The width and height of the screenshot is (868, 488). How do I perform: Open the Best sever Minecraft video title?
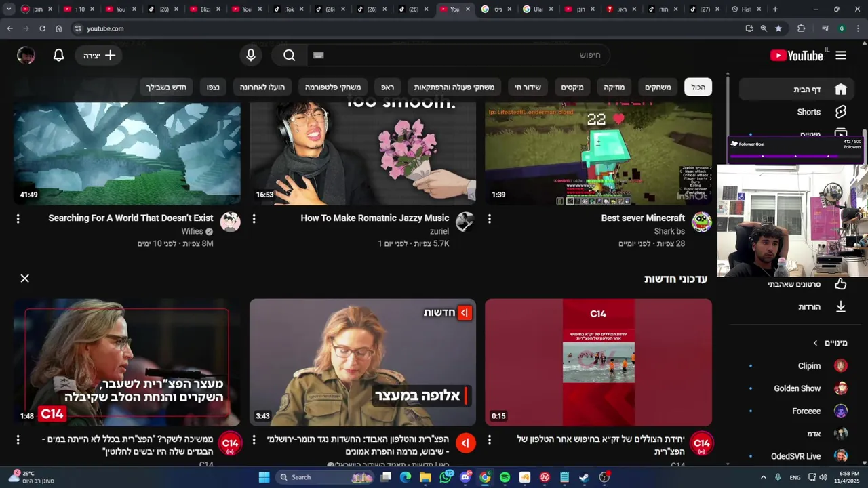click(643, 218)
